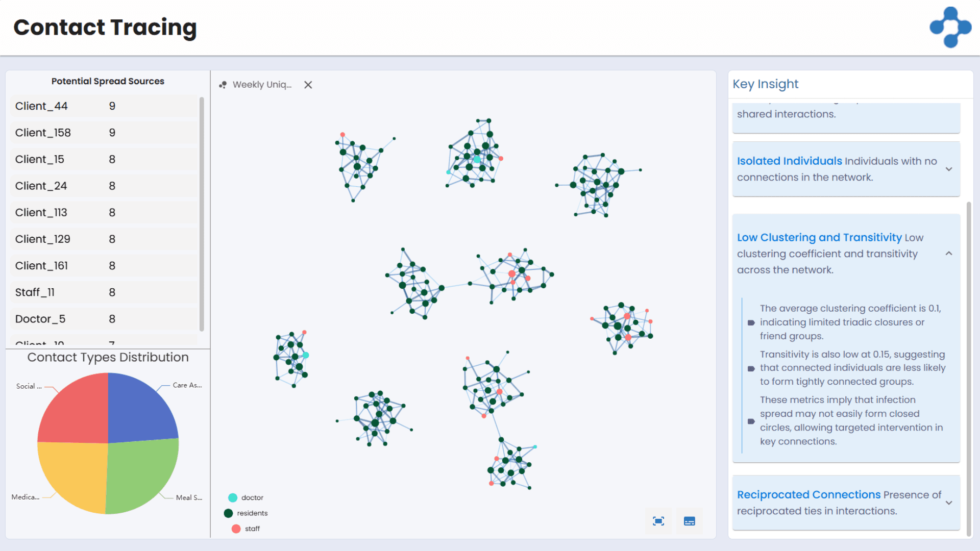Select the Staff_11 row

point(104,292)
